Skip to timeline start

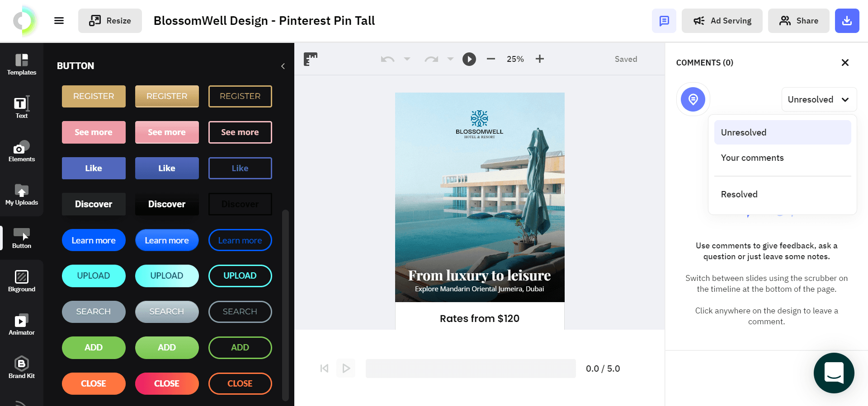coord(324,369)
